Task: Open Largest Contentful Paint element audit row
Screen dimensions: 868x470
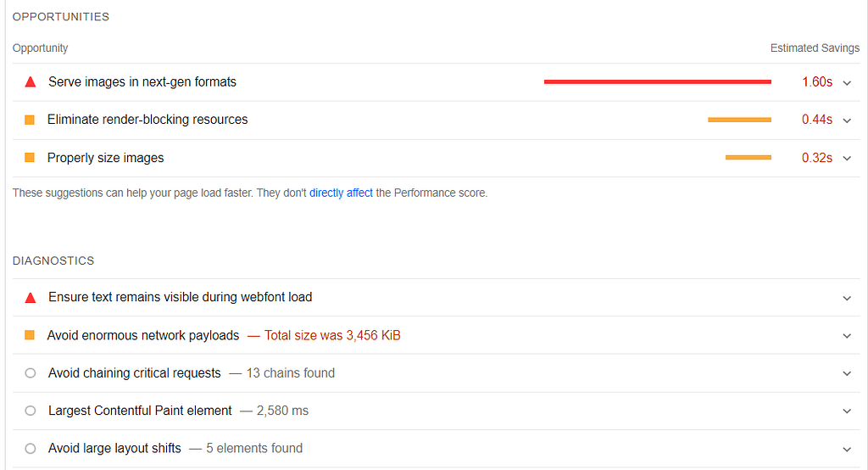Action: pos(437,411)
